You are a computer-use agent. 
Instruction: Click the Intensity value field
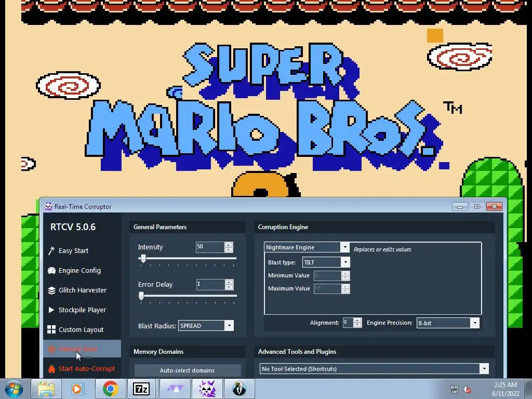(x=210, y=247)
